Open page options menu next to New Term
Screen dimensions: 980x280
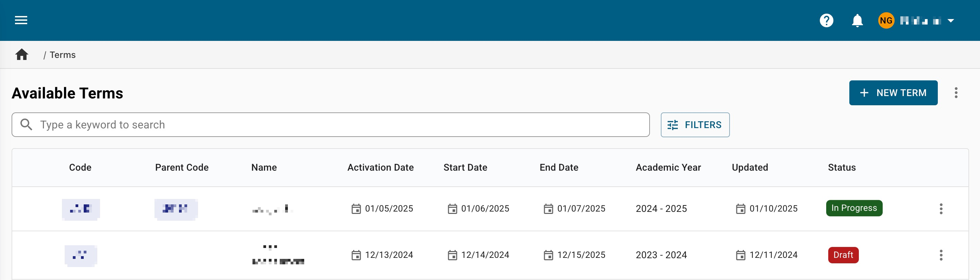pos(955,93)
